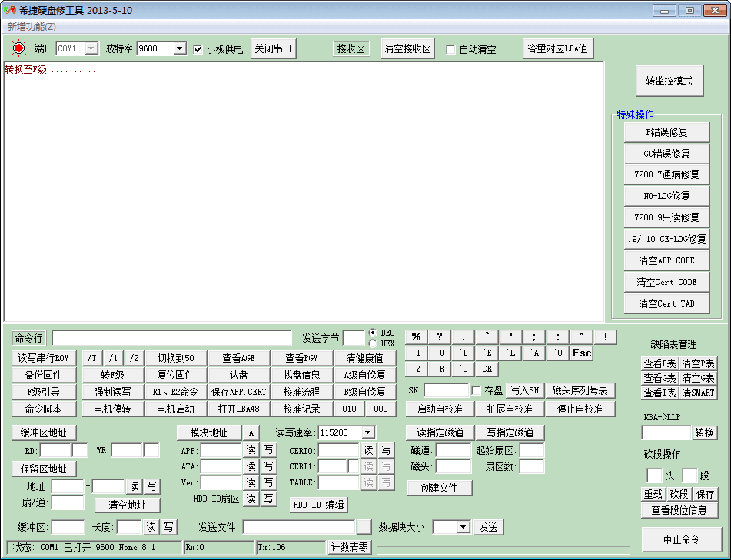Expand the 读写速率 115200 dropdown
Image resolution: width=731 pixels, height=560 pixels.
[367, 433]
